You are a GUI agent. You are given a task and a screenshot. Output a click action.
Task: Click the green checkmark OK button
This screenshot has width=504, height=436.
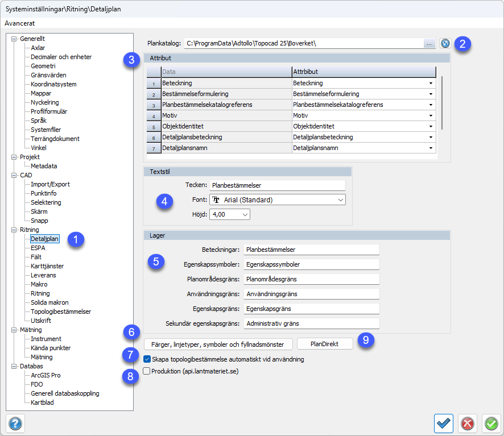490,423
